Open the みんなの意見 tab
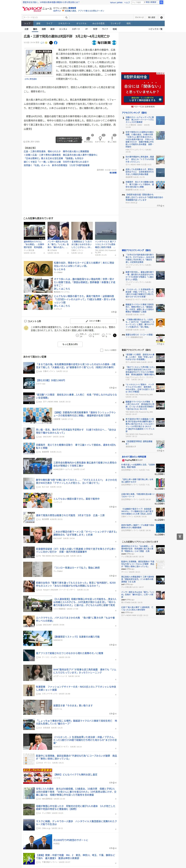The image size is (186, 868). pos(98,23)
